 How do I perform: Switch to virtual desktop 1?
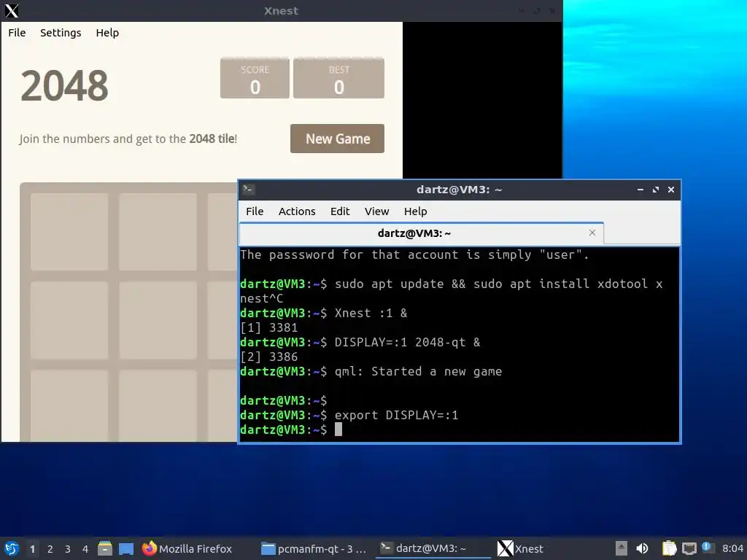[32, 549]
